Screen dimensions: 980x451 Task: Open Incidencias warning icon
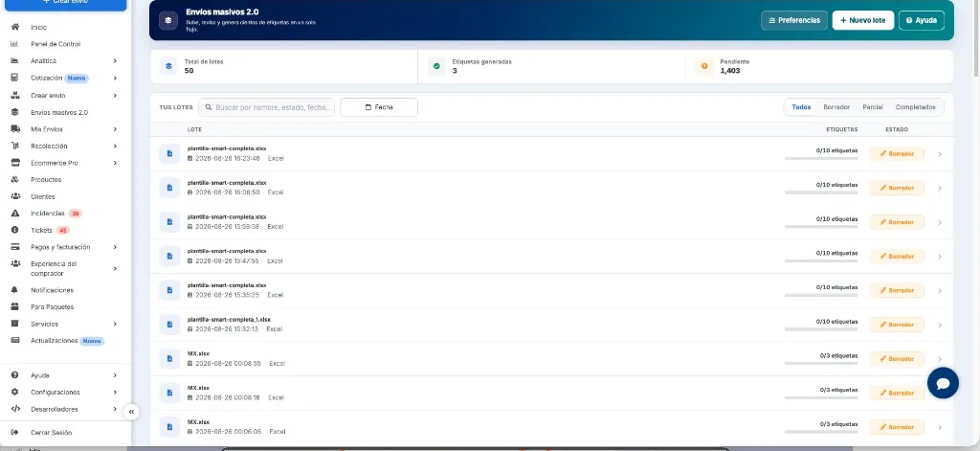tap(15, 214)
